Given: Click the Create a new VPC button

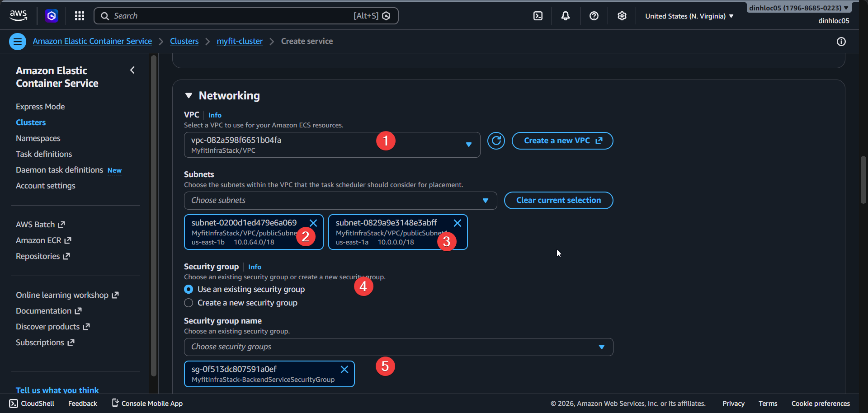Looking at the screenshot, I should tap(562, 141).
